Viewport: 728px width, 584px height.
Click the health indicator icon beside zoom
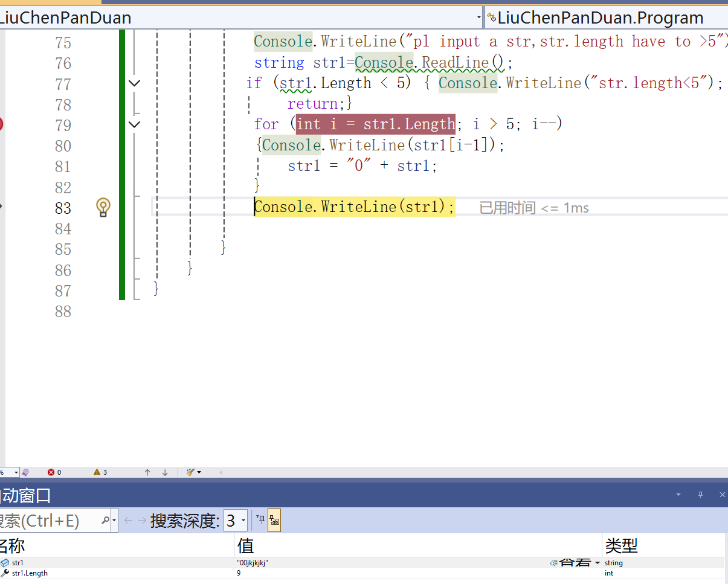(x=26, y=472)
